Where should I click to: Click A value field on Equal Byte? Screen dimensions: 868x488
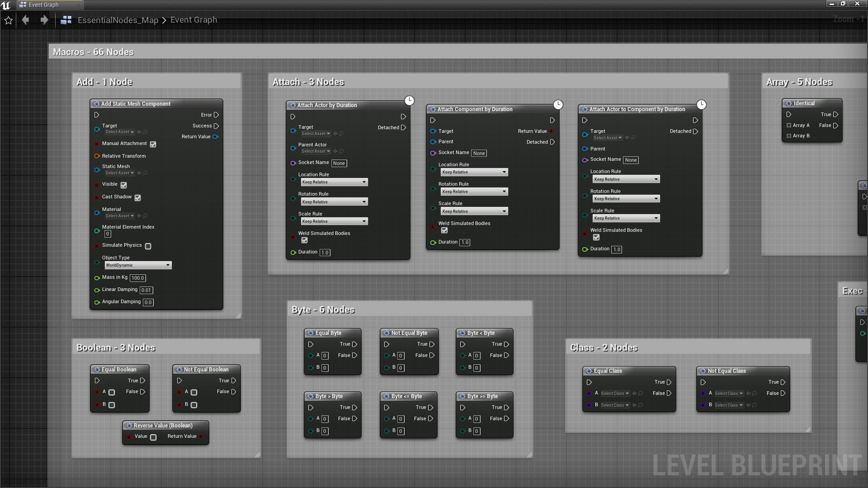(x=325, y=356)
